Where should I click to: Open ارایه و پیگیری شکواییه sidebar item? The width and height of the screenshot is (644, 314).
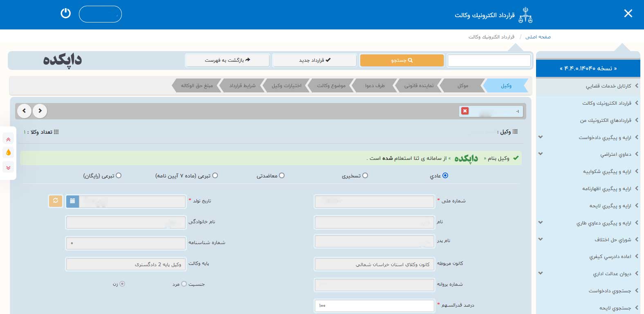(588, 171)
